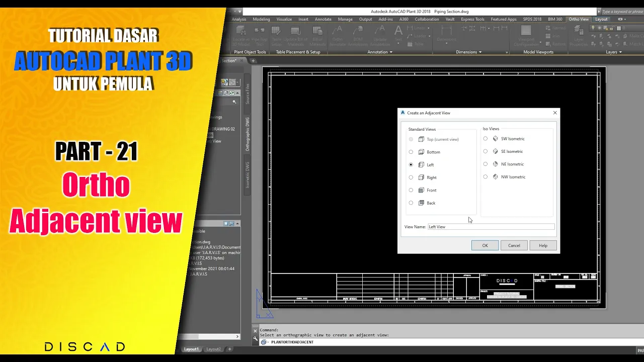Switch to the Isometric DWG side tab
Screen dimensions: 644x362
pyautogui.click(x=247, y=174)
